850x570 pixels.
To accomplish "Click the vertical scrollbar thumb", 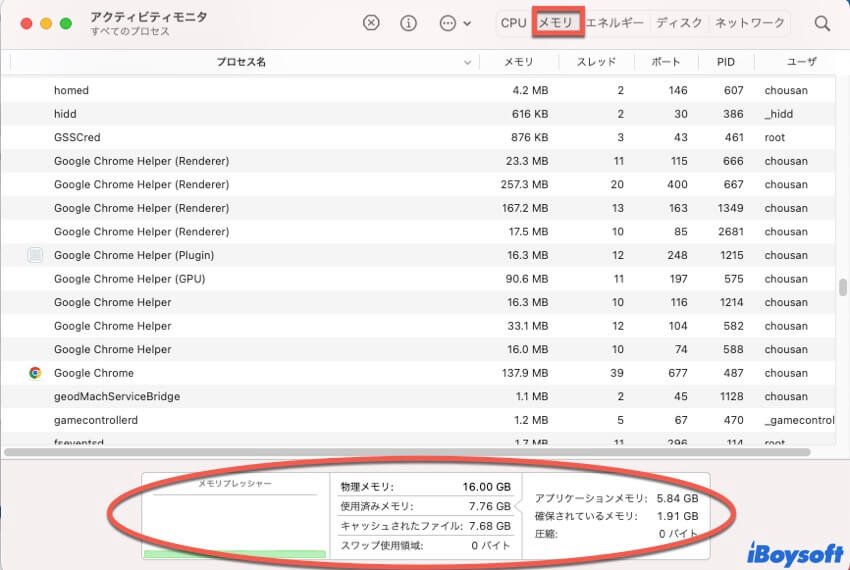I will 842,287.
